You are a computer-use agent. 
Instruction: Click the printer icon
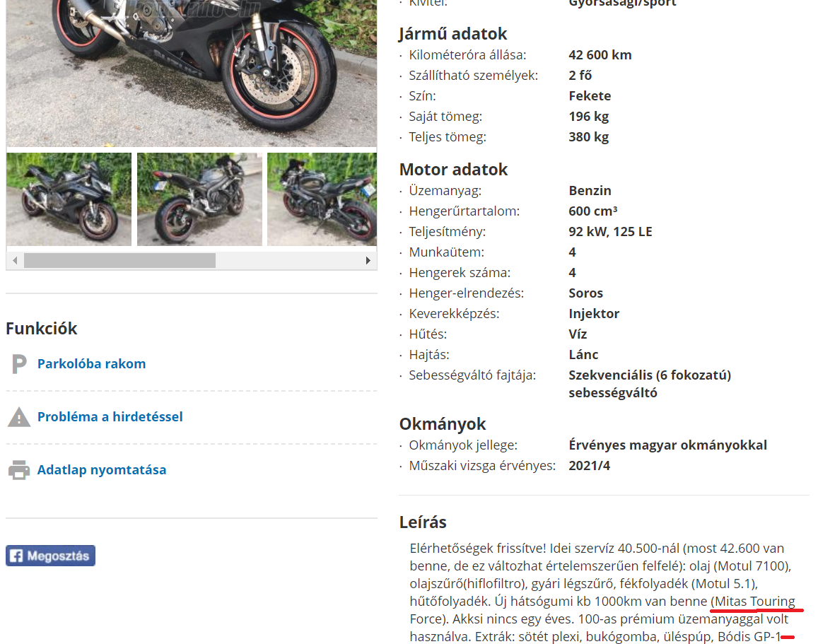19,470
